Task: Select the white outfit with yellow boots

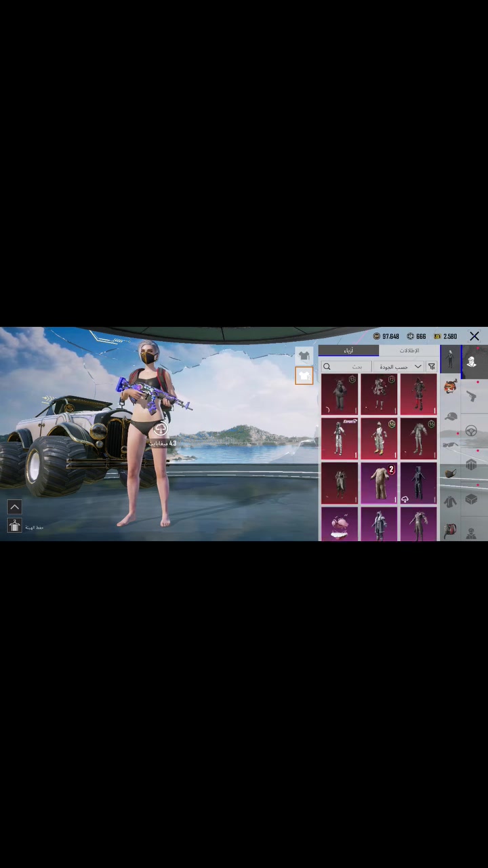Action: 379,437
